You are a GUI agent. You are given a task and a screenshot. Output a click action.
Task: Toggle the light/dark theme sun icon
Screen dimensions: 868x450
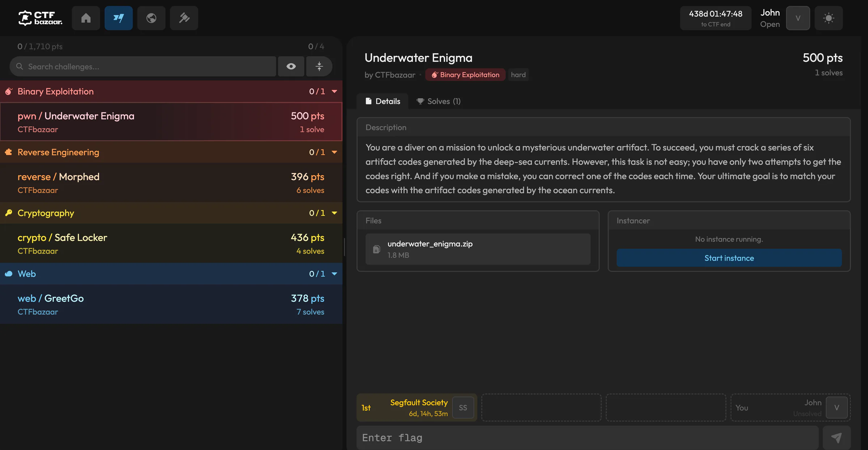coord(829,18)
